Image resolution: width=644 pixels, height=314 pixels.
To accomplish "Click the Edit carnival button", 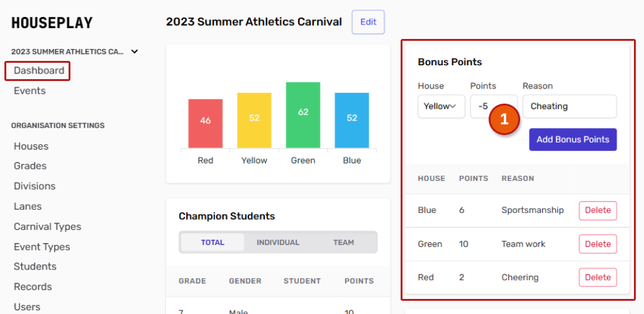I will click(368, 22).
